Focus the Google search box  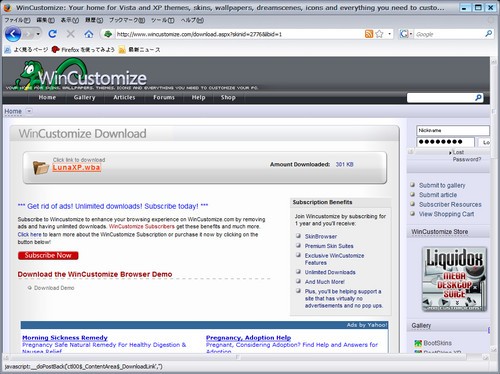[449, 34]
